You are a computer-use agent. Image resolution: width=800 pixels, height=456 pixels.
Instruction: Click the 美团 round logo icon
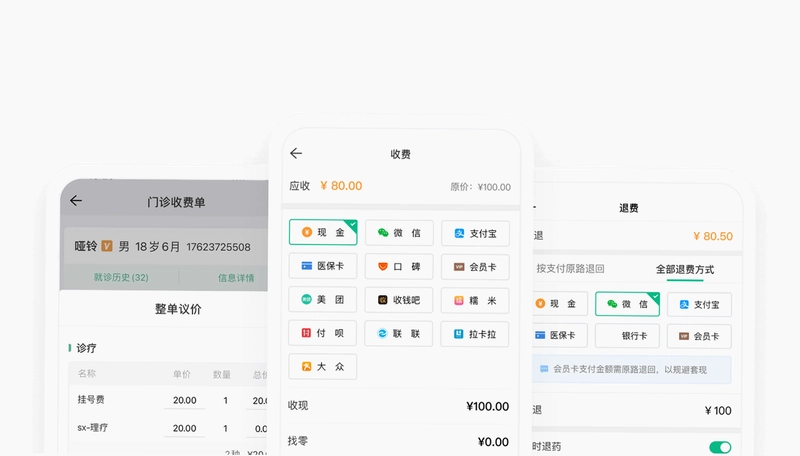tap(306, 299)
